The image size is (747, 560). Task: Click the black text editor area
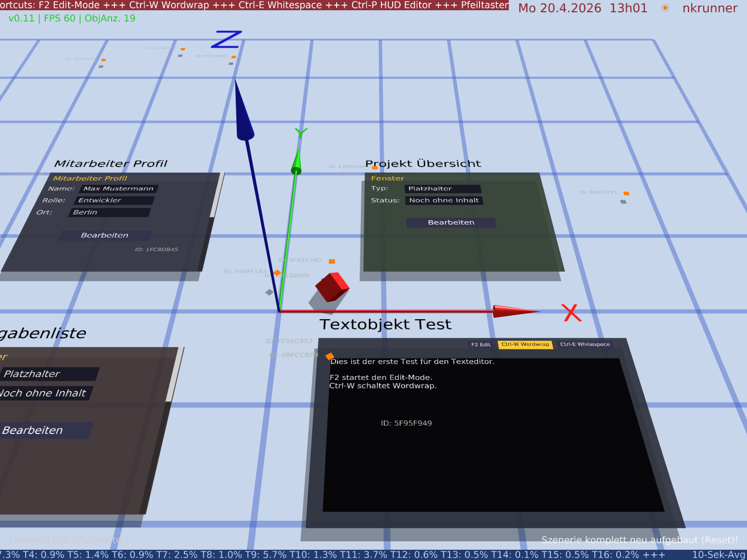point(490,443)
